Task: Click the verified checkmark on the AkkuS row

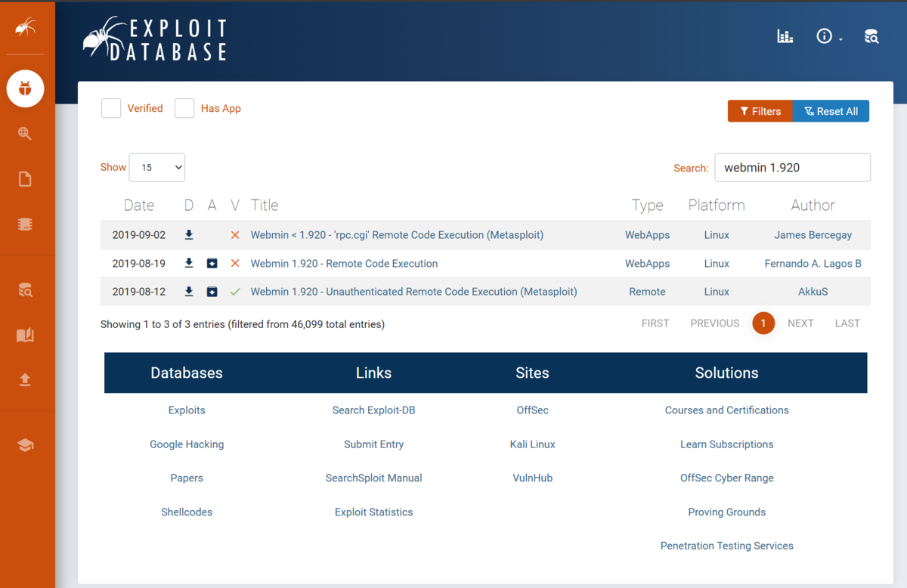Action: coord(235,292)
